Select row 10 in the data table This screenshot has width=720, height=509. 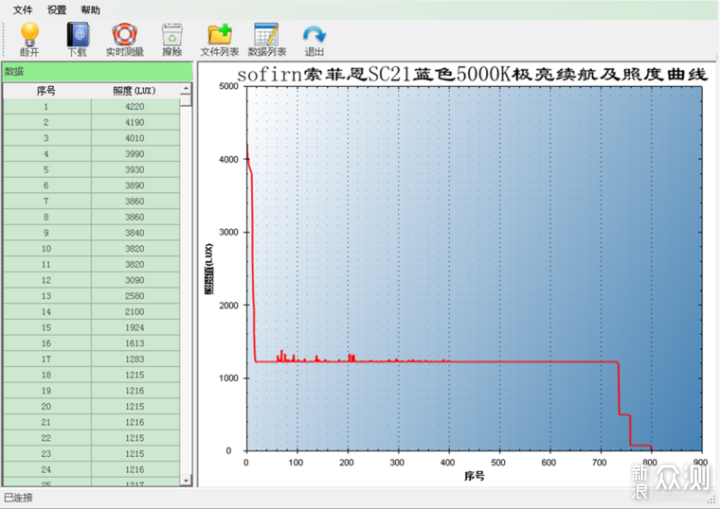click(x=91, y=249)
